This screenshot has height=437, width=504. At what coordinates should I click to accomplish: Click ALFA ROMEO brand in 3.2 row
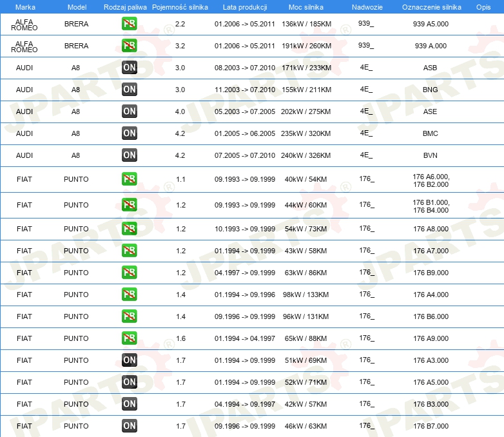24,46
